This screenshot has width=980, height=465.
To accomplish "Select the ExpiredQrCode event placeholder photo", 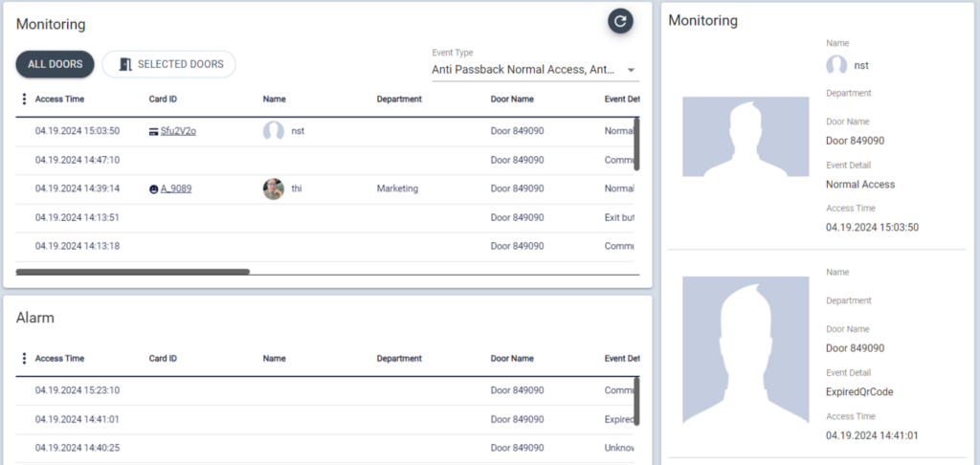I will [746, 350].
